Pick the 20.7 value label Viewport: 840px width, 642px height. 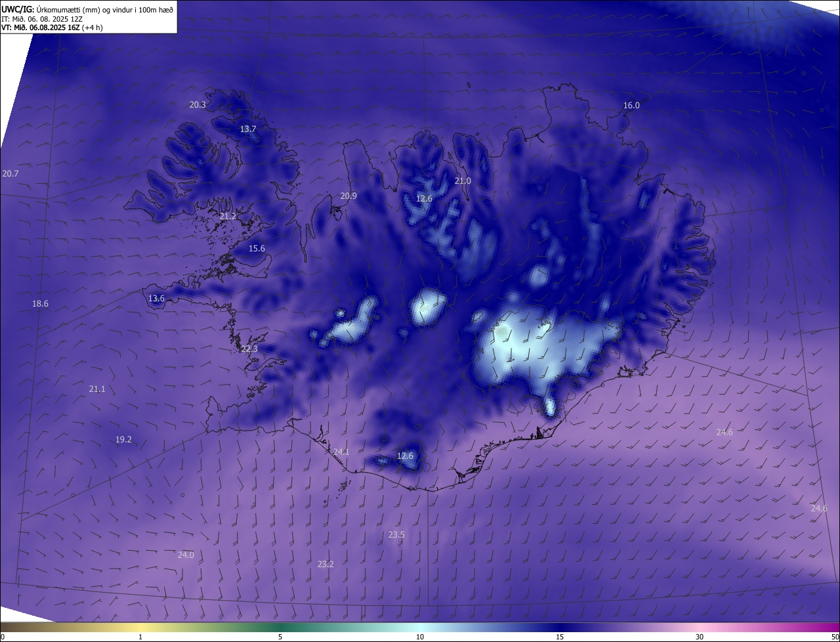(x=10, y=173)
